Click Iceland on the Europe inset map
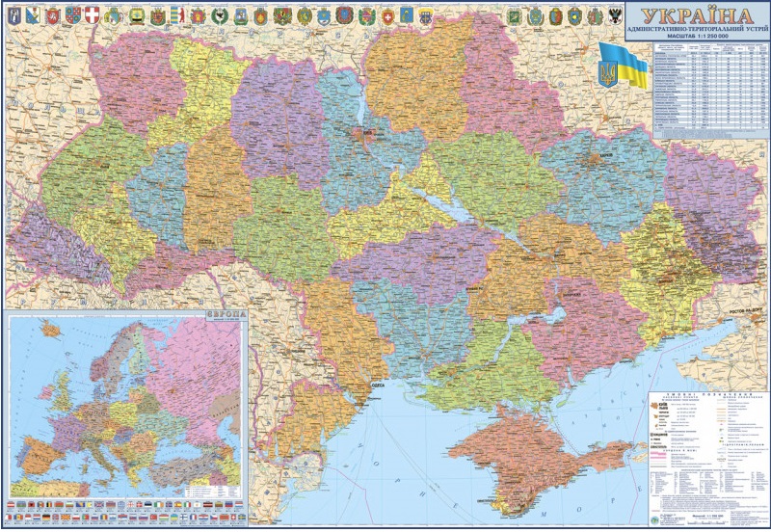 coord(50,331)
